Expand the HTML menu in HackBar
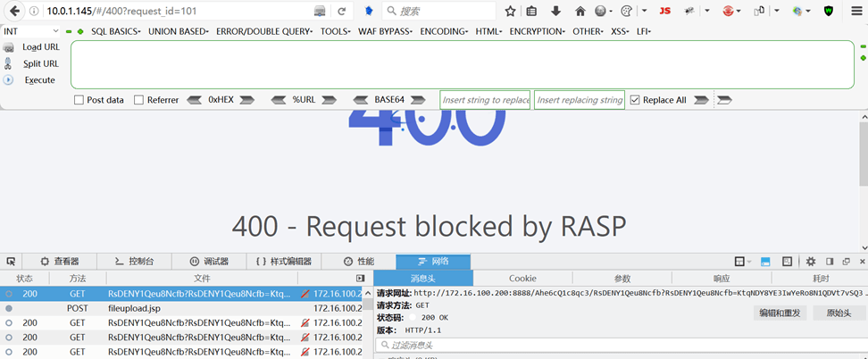This screenshot has height=359, width=868. pos(488,31)
